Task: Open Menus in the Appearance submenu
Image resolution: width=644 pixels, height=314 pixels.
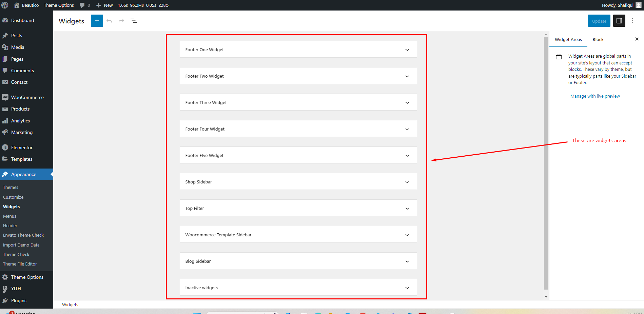Action: (x=9, y=216)
